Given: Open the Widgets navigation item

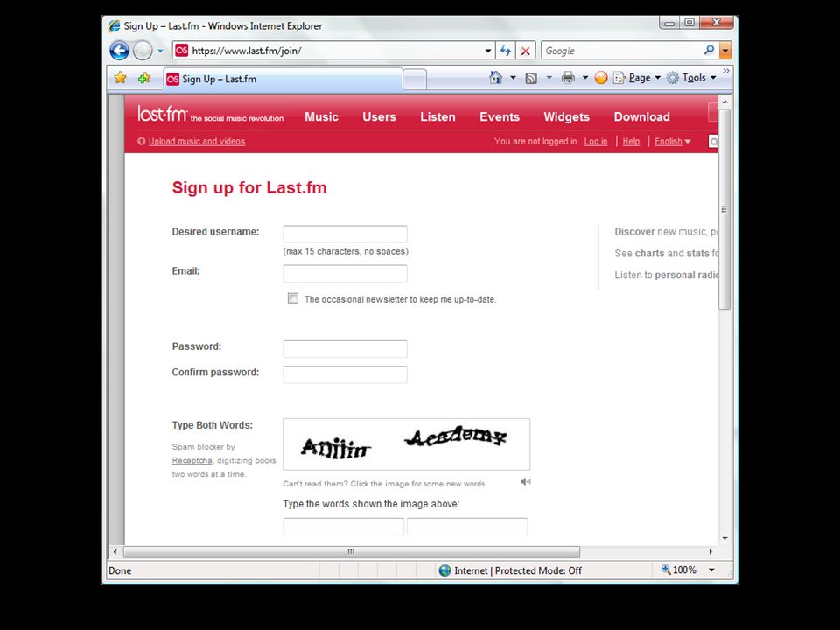Looking at the screenshot, I should pyautogui.click(x=566, y=116).
